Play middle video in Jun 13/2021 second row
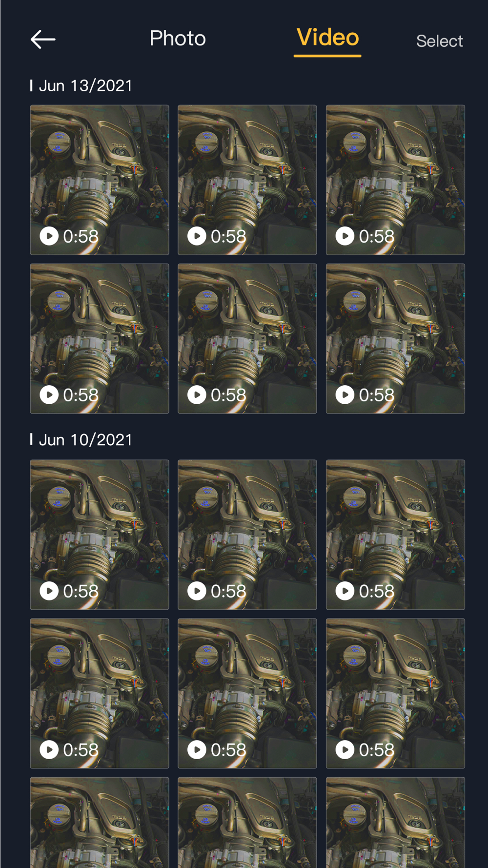The image size is (488, 868). click(x=247, y=338)
